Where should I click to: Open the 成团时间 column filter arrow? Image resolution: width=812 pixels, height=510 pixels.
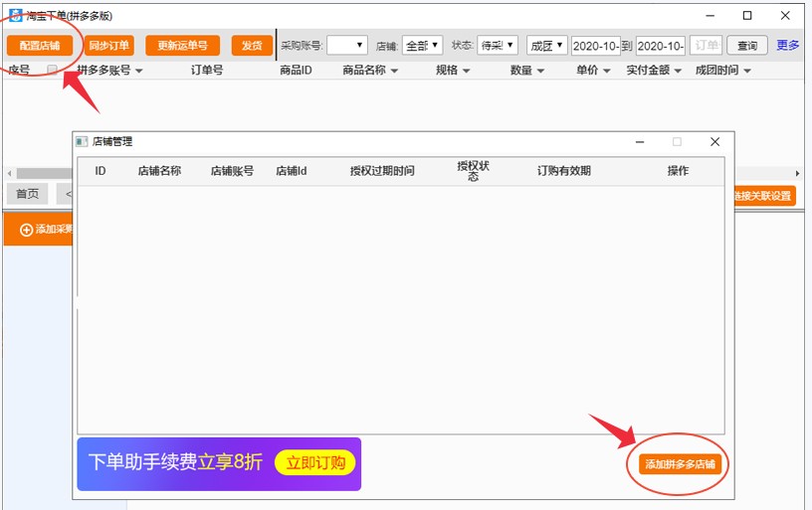click(747, 71)
